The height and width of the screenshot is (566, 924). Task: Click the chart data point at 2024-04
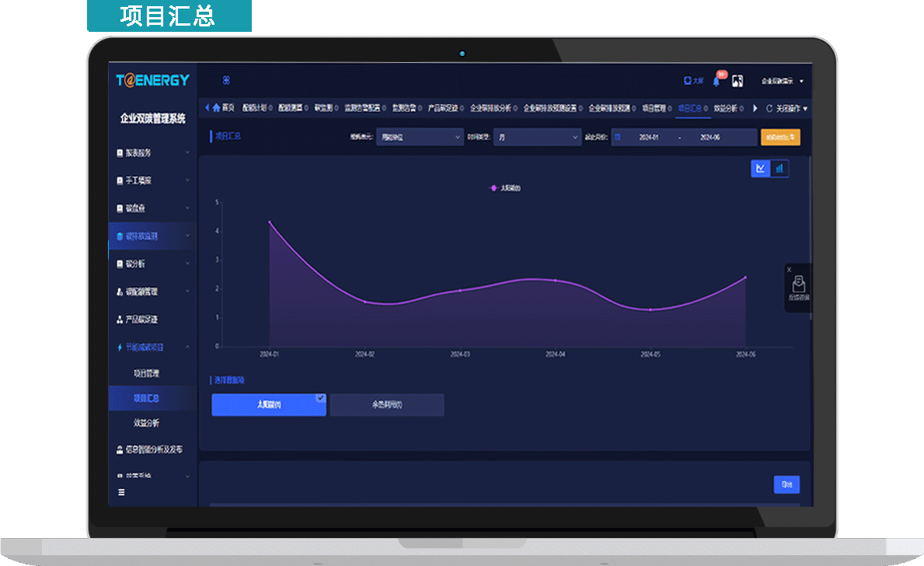[555, 281]
